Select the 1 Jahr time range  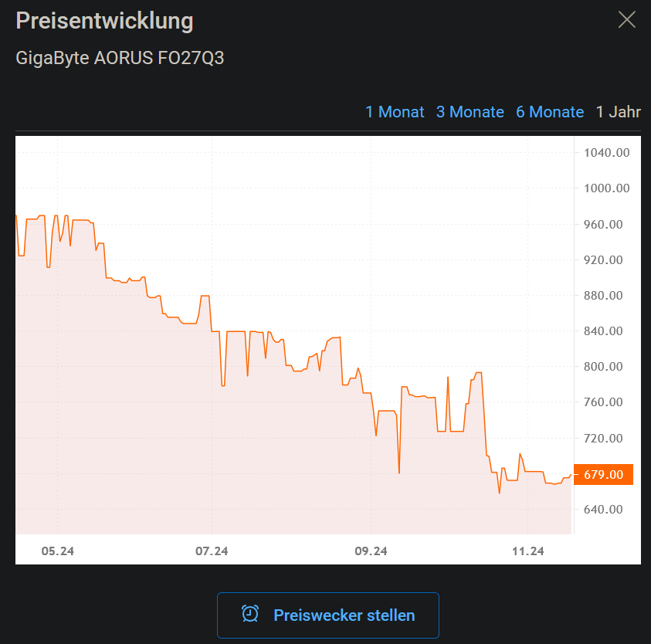[619, 112]
